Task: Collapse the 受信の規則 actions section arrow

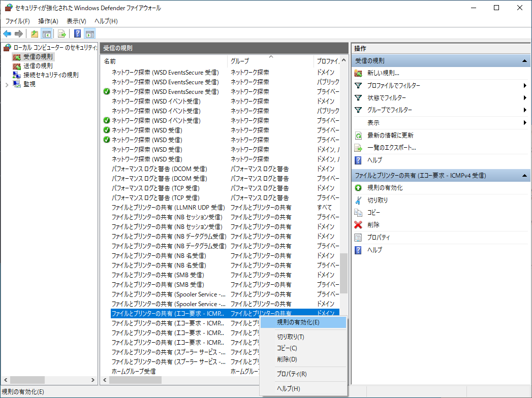Action: (x=524, y=61)
